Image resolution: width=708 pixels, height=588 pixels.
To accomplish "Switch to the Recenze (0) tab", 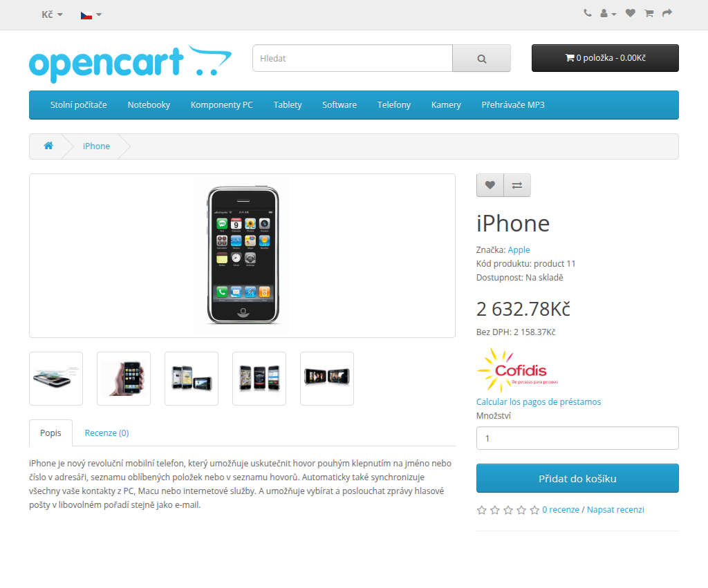I will point(107,433).
